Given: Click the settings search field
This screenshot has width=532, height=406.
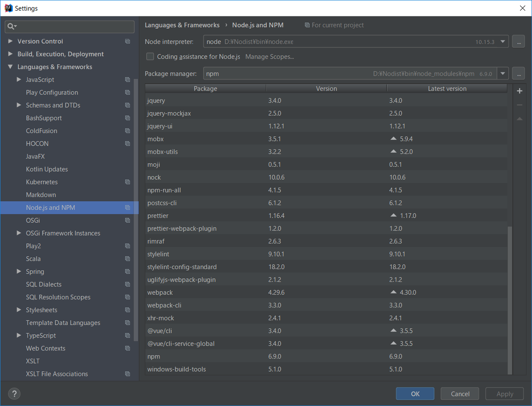Looking at the screenshot, I should [70, 27].
